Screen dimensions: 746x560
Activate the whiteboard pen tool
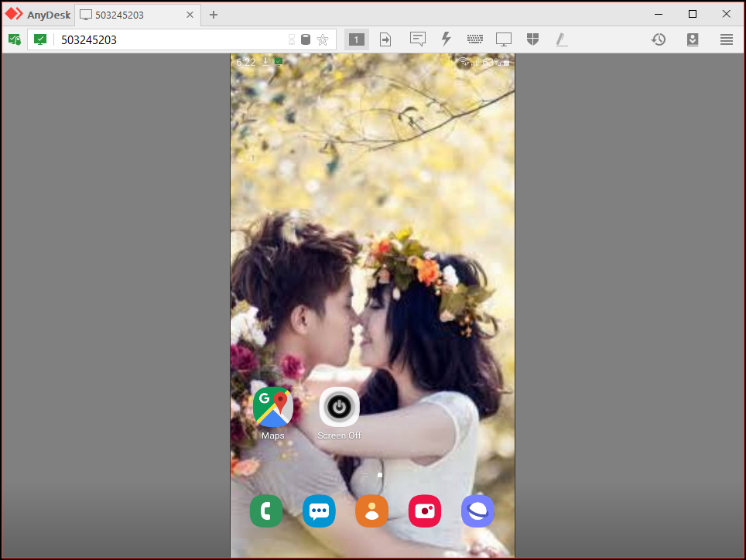pos(561,39)
